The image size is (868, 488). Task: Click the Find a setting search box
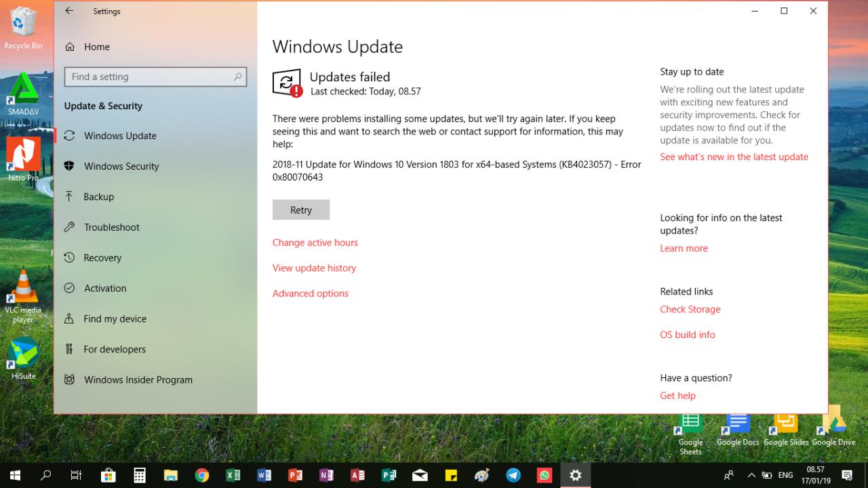155,77
